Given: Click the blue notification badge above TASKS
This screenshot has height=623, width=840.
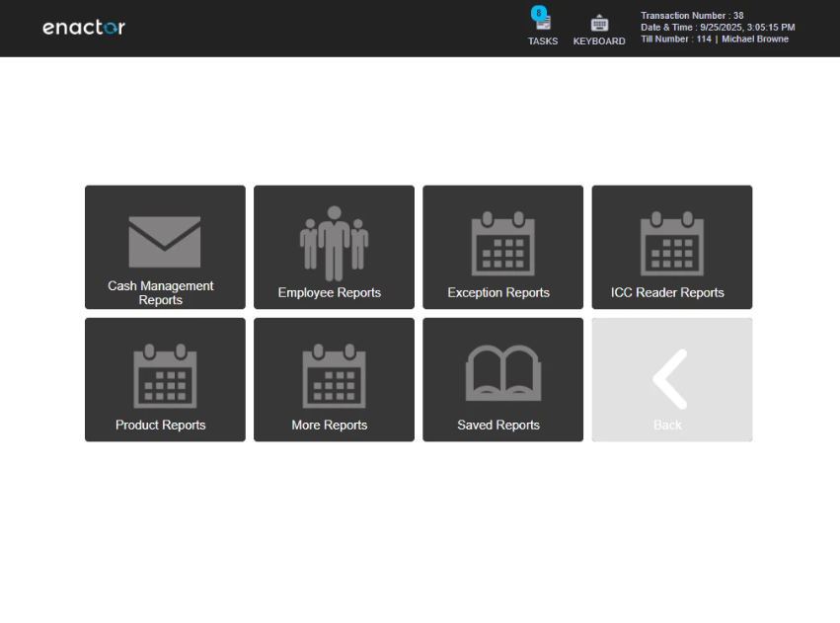Looking at the screenshot, I should click(x=537, y=12).
